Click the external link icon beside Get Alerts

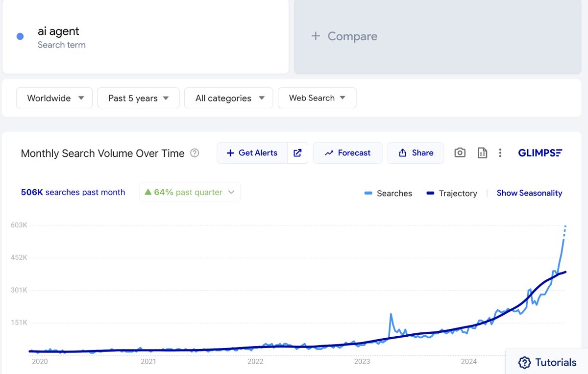[297, 152]
